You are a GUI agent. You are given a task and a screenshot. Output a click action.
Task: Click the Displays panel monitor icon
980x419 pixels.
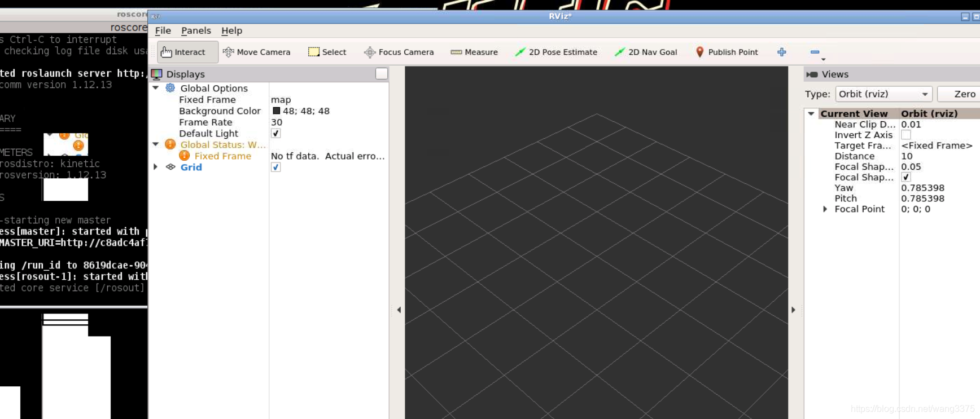click(x=157, y=74)
